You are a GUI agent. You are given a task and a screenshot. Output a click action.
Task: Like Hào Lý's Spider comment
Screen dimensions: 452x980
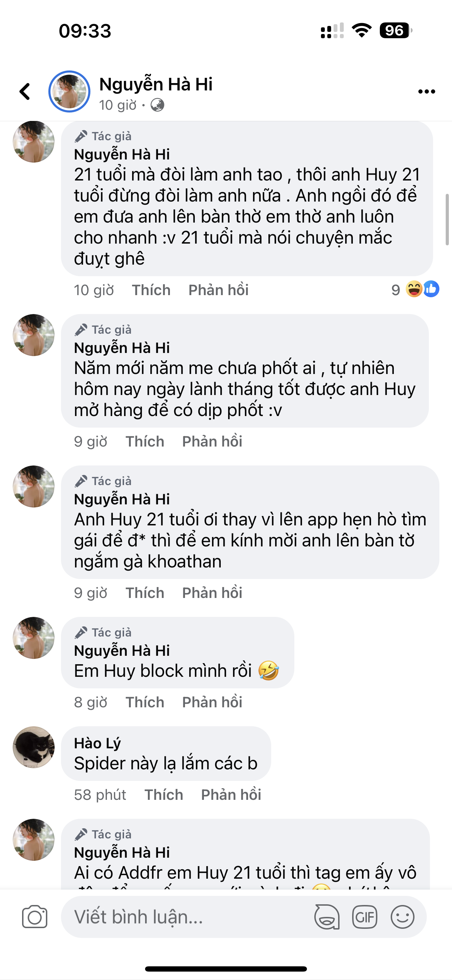(164, 795)
